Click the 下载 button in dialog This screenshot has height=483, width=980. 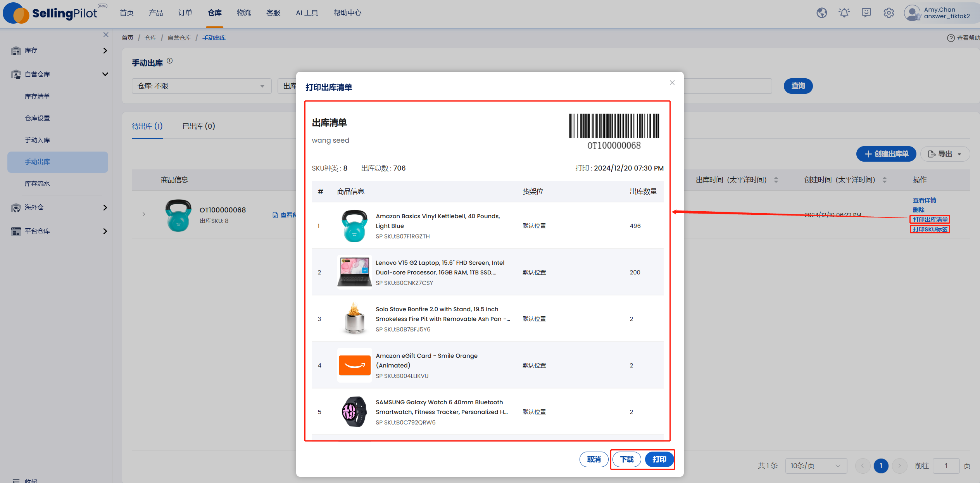pyautogui.click(x=627, y=460)
